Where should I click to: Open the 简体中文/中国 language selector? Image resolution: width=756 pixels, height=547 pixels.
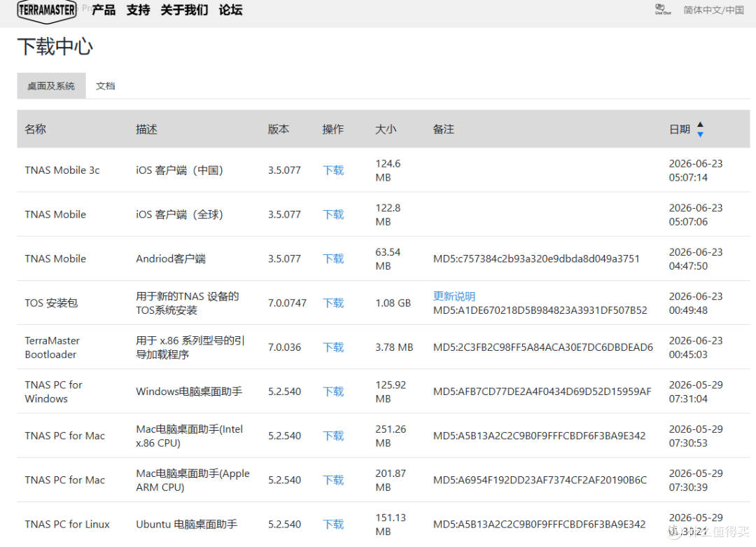[713, 10]
